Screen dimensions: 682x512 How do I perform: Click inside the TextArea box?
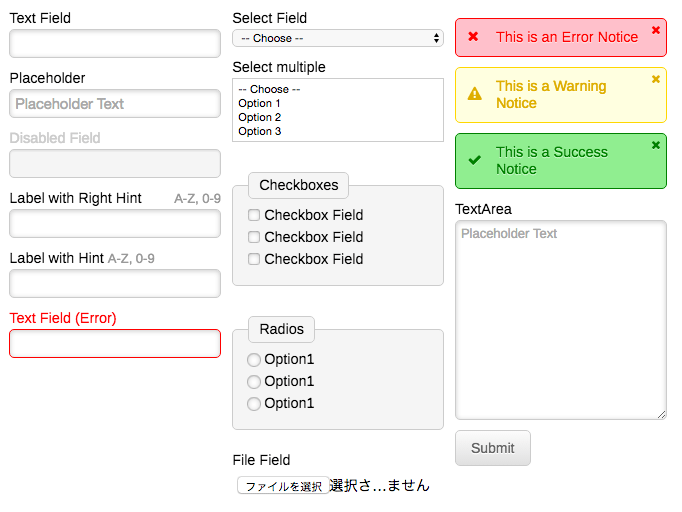[x=560, y=320]
